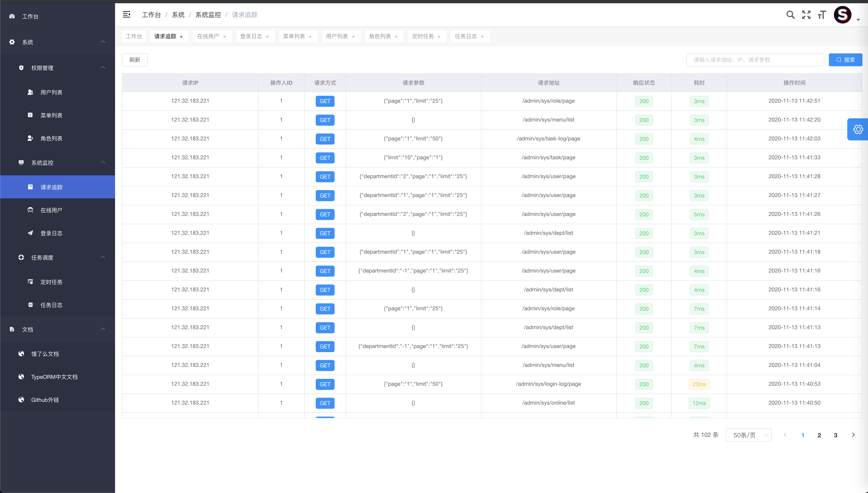Open 在线用户 from the sidebar
Screen dimensions: 868x493
(51, 210)
